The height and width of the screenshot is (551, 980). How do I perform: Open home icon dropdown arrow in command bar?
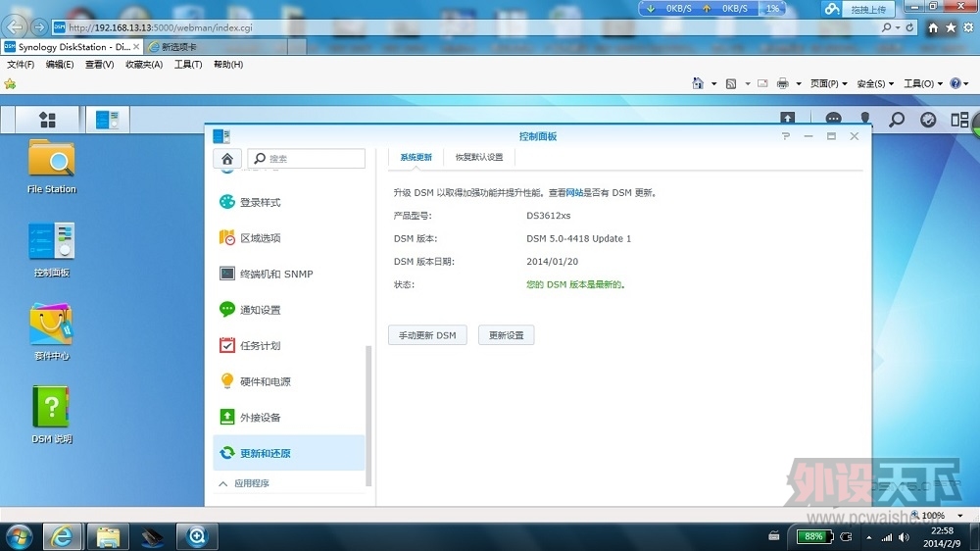pyautogui.click(x=713, y=83)
